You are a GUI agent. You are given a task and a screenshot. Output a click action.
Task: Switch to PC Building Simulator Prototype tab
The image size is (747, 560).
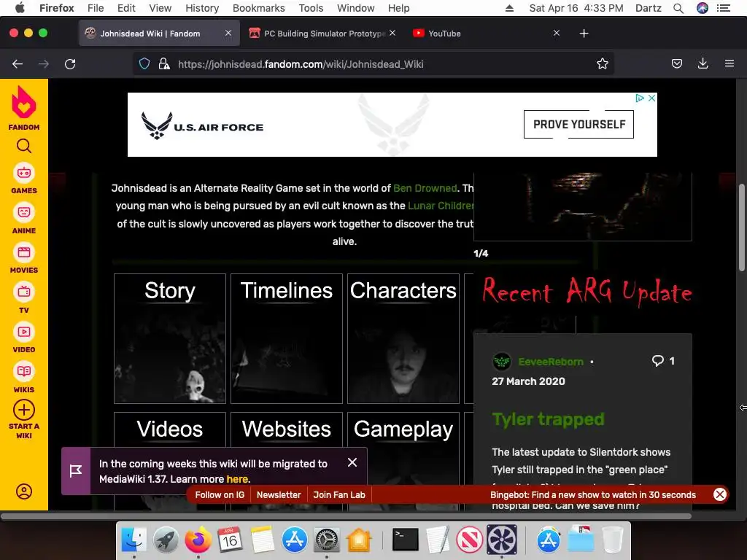click(x=324, y=34)
